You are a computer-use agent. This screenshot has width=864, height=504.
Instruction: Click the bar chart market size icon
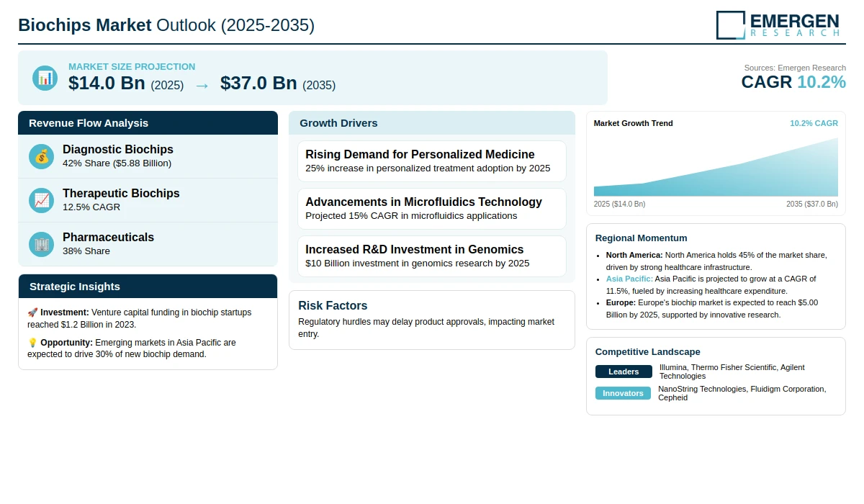(x=45, y=78)
